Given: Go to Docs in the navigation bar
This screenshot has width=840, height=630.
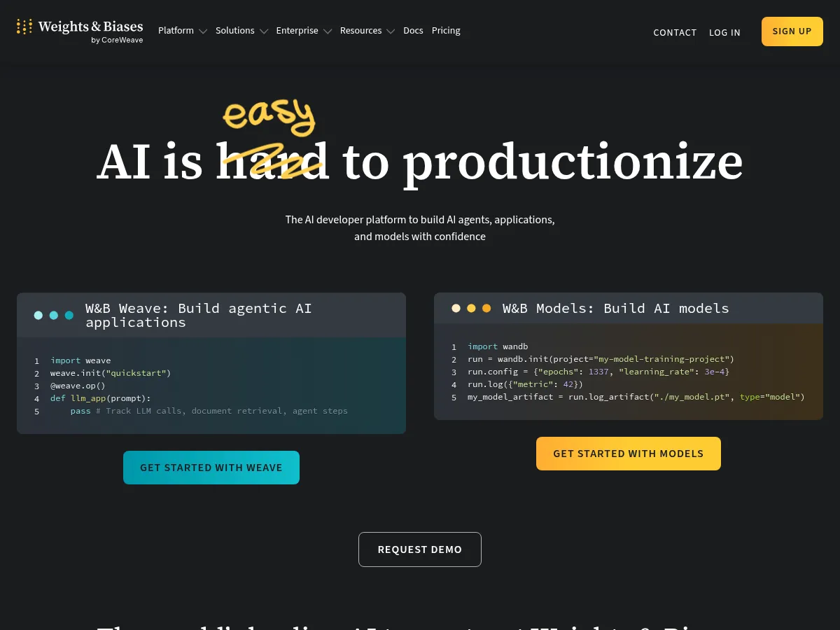Looking at the screenshot, I should pyautogui.click(x=413, y=31).
